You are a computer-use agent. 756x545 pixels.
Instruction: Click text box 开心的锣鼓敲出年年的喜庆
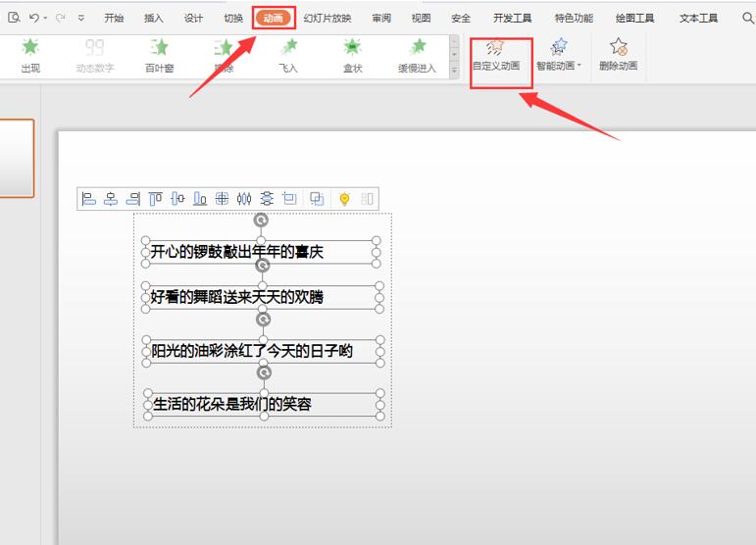[x=261, y=252]
